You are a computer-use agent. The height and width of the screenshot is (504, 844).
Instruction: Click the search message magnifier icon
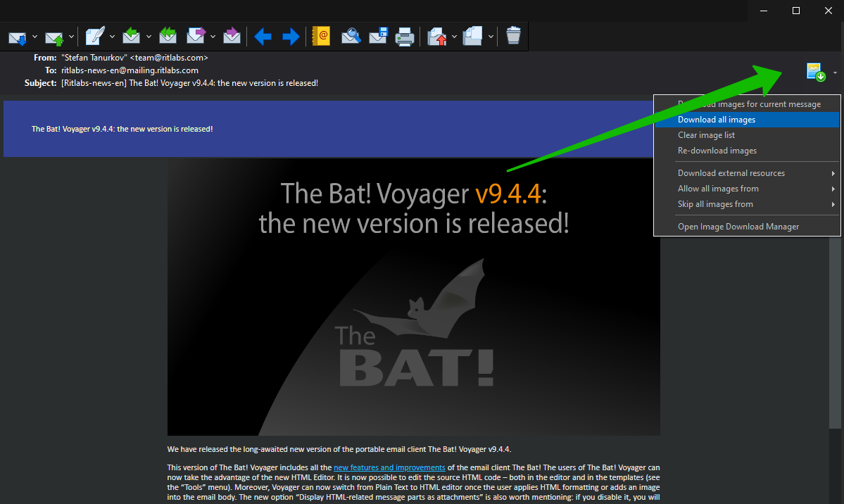351,36
